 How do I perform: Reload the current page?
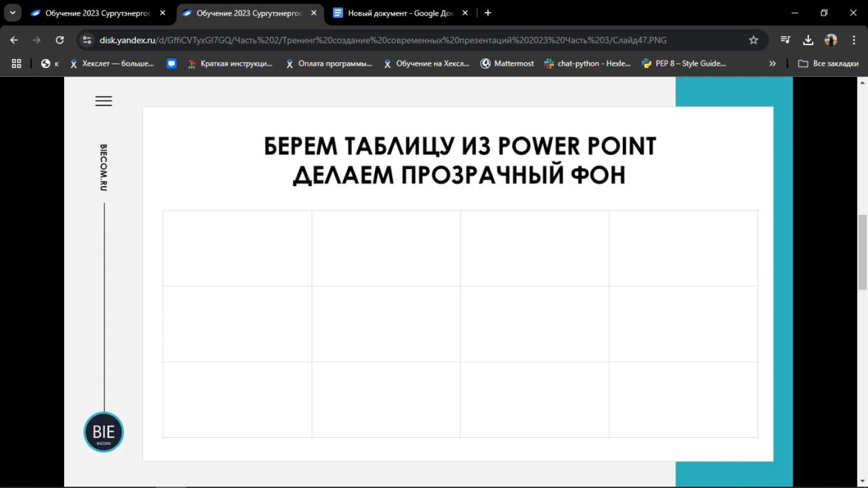59,40
